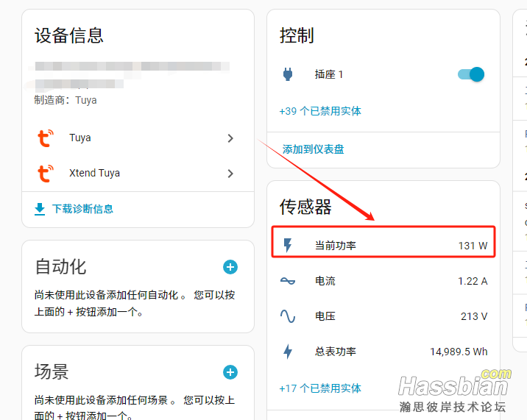
Task: Click the Xtend Tuya logo icon
Action: (46, 173)
